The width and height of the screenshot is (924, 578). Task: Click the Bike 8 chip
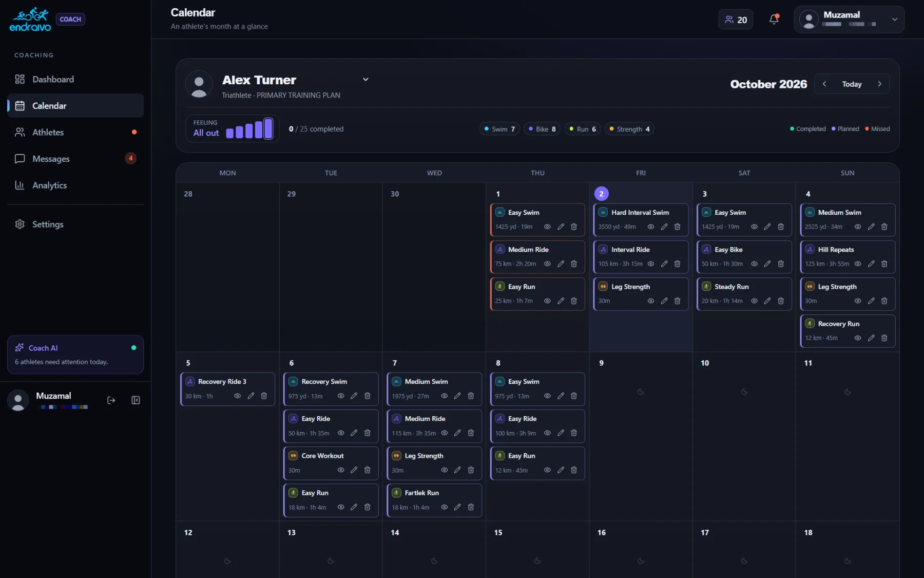click(x=542, y=129)
